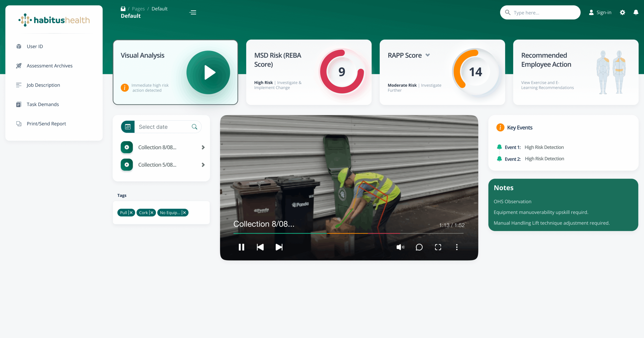Screen dimensions: 644x338
Task: Click the Sign-in link
Action: tap(604, 12)
